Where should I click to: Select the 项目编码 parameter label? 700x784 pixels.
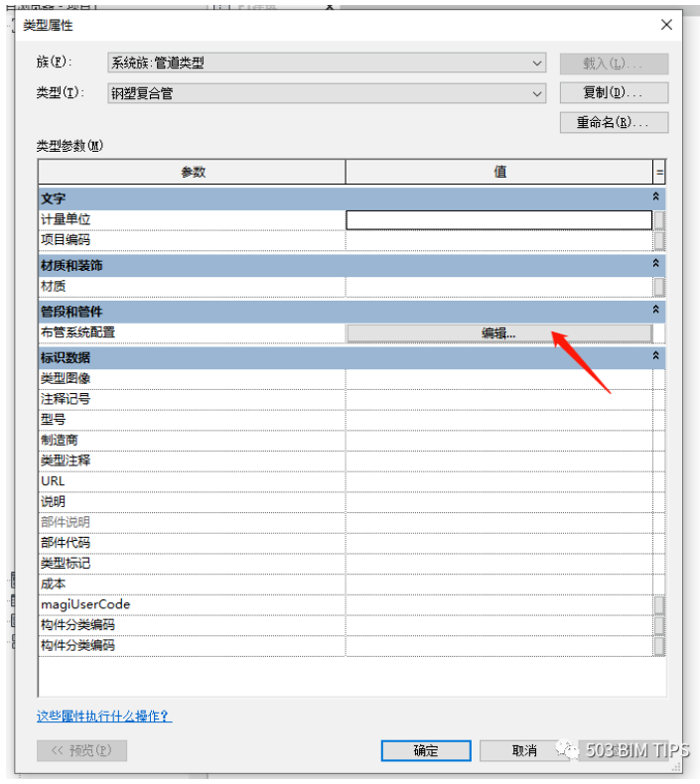click(66, 240)
